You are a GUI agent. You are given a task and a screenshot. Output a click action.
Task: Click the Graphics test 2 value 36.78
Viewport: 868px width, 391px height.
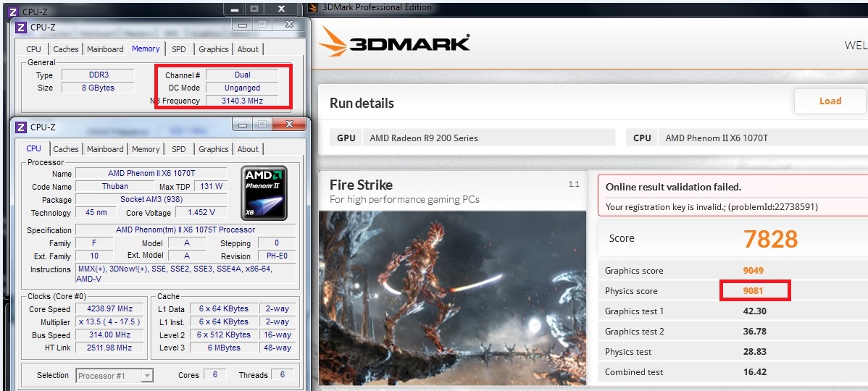pos(754,332)
